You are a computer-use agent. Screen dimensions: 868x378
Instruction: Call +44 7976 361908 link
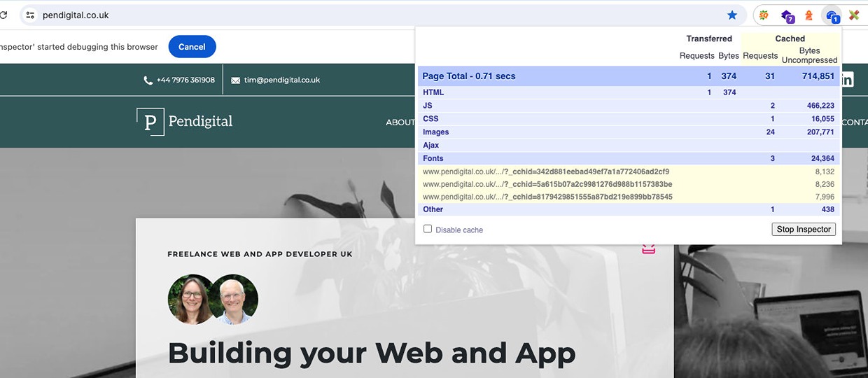point(185,80)
